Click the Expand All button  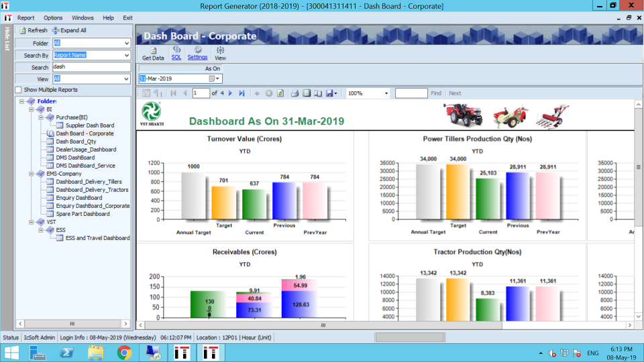coord(69,30)
